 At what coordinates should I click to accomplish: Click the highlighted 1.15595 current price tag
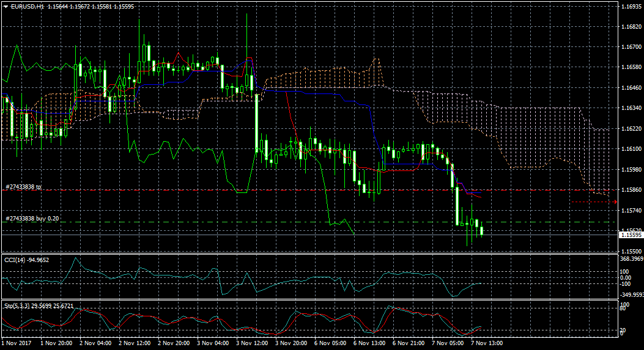tap(630, 235)
